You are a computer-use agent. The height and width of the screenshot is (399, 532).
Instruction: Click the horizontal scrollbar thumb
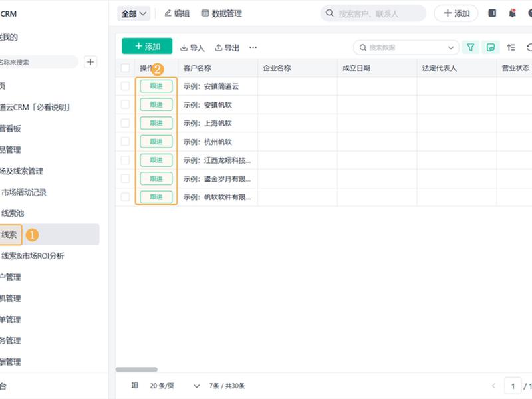point(136,370)
